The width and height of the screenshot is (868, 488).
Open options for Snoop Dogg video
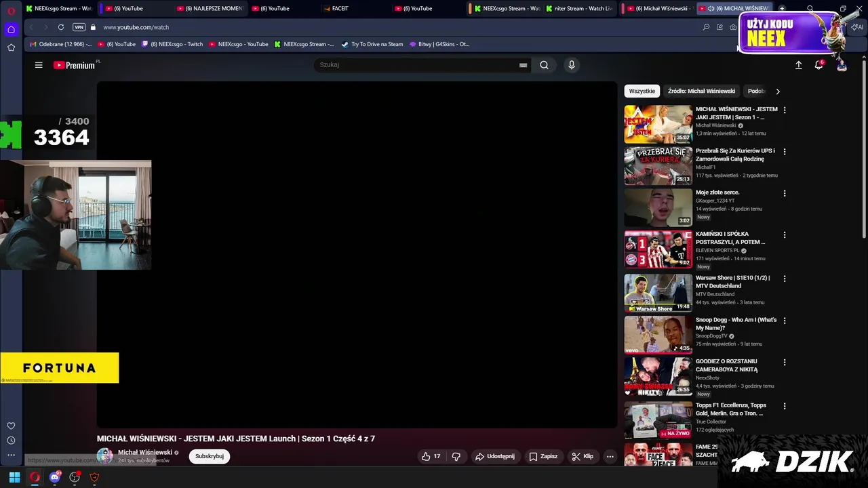pos(785,320)
